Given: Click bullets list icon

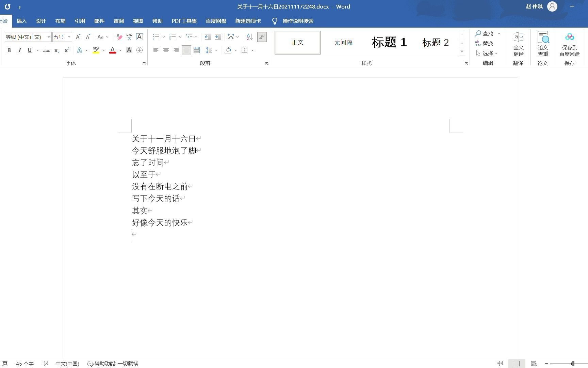Looking at the screenshot, I should pyautogui.click(x=156, y=37).
